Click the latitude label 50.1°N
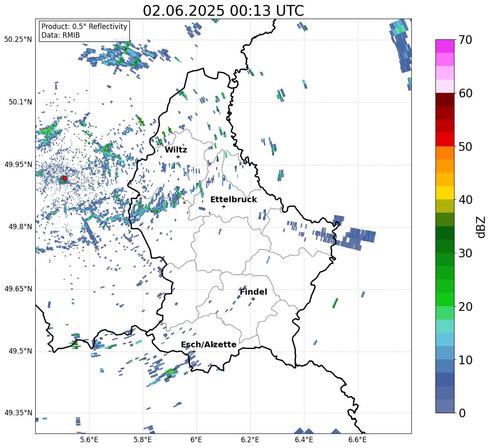The image size is (491, 448). click(x=20, y=102)
